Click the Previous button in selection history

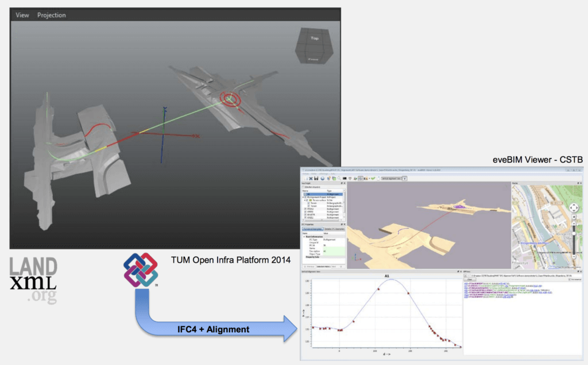point(309,267)
